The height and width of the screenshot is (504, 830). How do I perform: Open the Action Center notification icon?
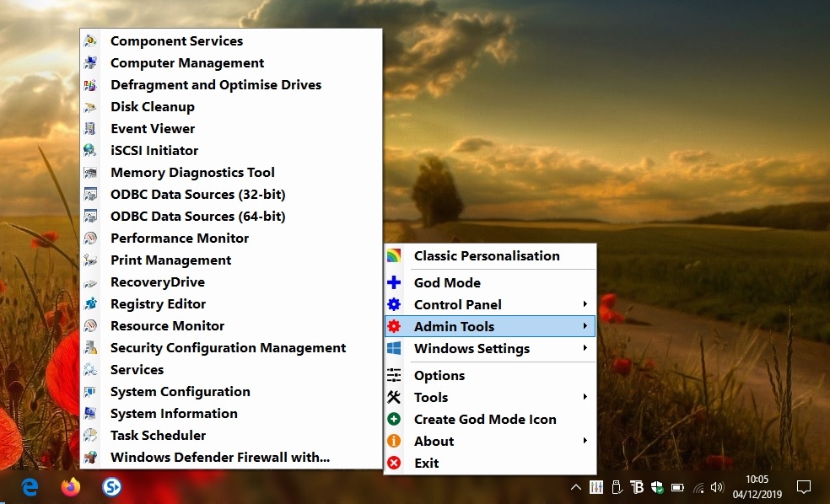804,487
